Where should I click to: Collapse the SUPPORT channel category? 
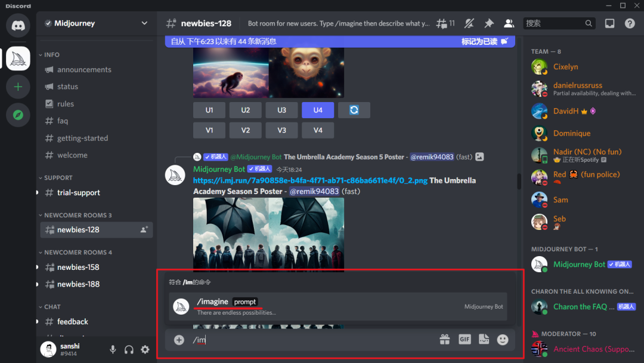point(58,178)
